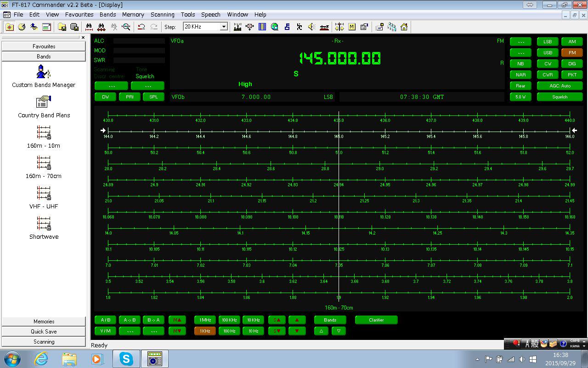Open the Favourites menu
Image resolution: width=588 pixels, height=368 pixels.
coord(79,14)
